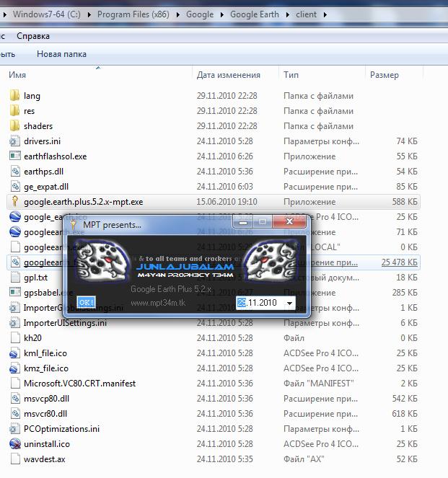Screen dimensions: 448x478
Task: Select the kh20 blank file icon
Action: 15,337
